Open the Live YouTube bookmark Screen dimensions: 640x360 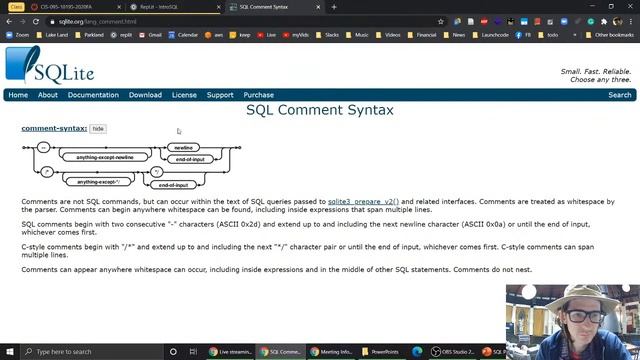[267, 35]
